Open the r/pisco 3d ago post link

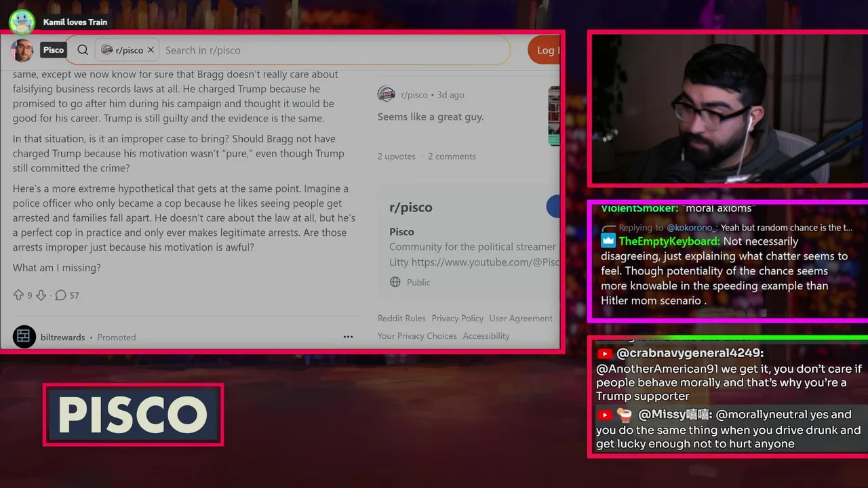coord(433,95)
